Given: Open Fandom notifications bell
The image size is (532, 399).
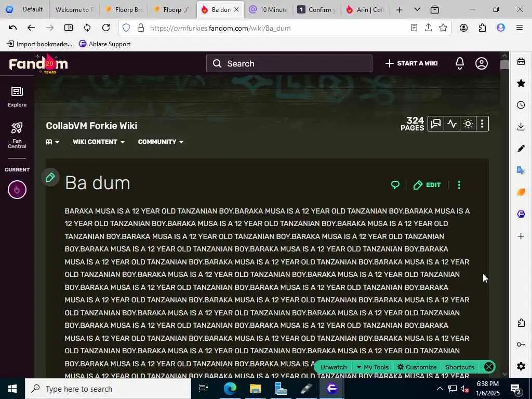Looking at the screenshot, I should (460, 63).
